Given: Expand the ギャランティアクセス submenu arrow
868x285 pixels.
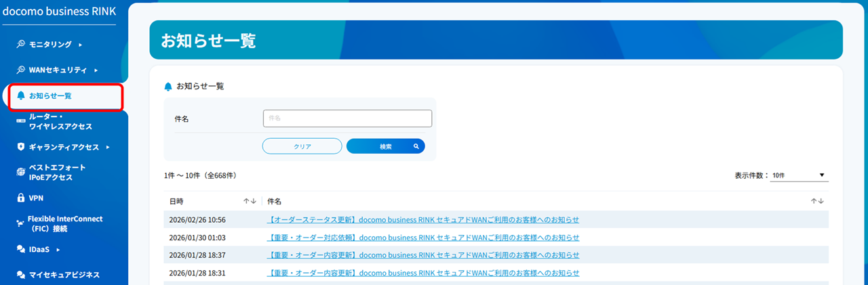Looking at the screenshot, I should 108,147.
